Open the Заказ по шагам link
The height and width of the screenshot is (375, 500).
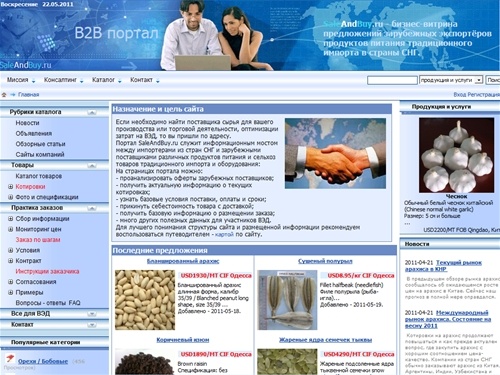38,240
